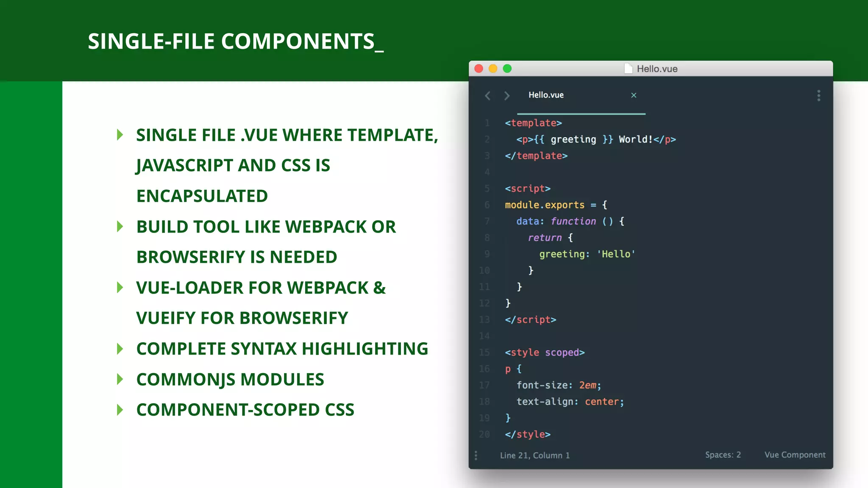Click the COMPLETE SYNTAX HIGHLIGHTING bullet
Viewport: 868px width, 488px height.
282,349
